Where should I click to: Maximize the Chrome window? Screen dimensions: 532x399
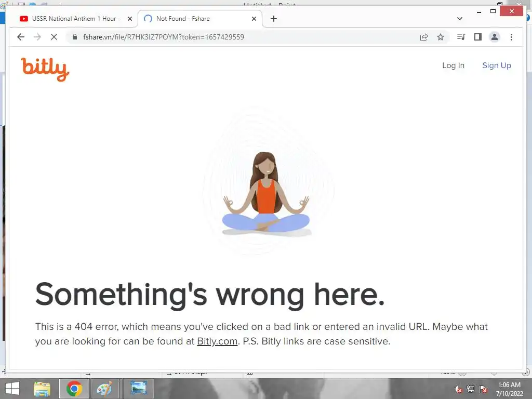[x=493, y=11]
